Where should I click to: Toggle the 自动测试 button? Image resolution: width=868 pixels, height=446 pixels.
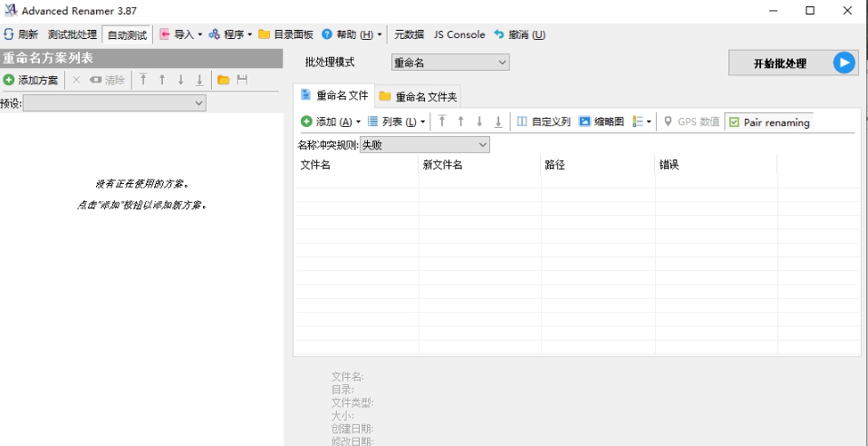pos(127,35)
